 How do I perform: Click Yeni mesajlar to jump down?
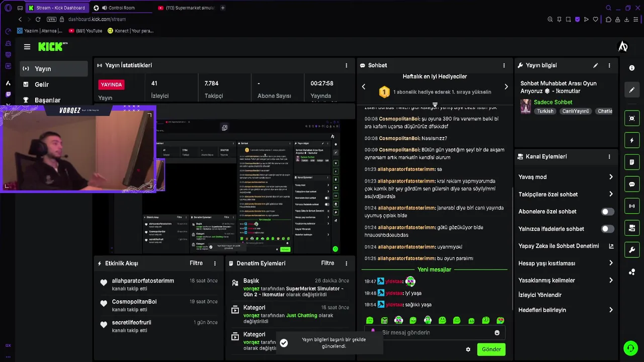click(434, 269)
